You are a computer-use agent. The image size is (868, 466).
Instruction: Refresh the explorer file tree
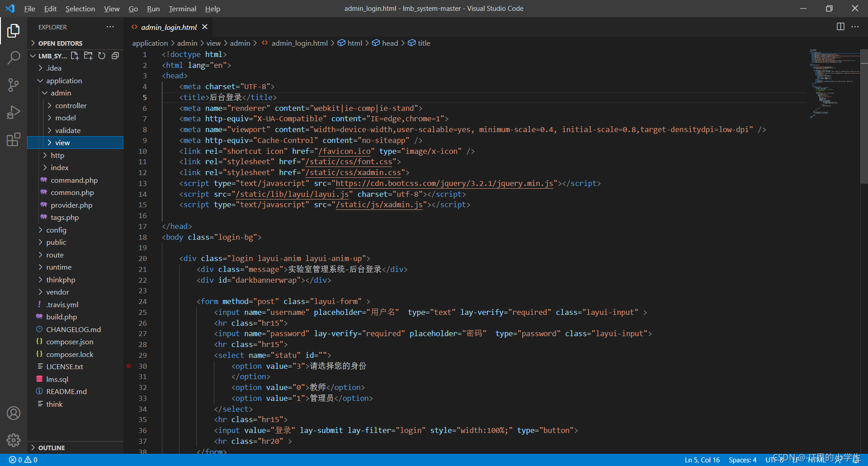[x=102, y=56]
